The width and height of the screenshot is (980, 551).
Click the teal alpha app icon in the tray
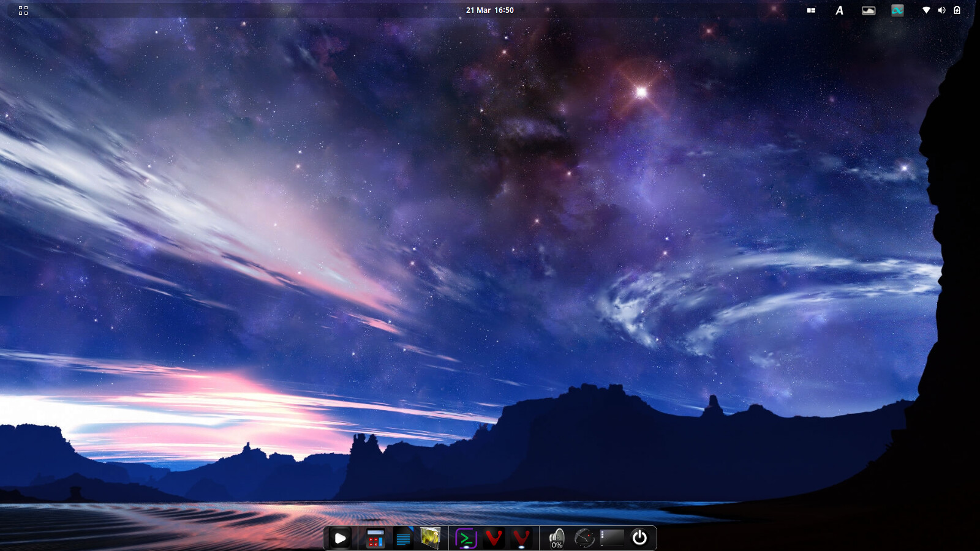898,10
